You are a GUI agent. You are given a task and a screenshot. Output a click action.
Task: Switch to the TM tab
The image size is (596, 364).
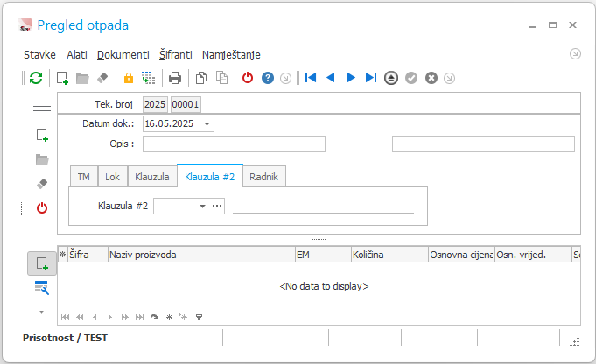(84, 177)
